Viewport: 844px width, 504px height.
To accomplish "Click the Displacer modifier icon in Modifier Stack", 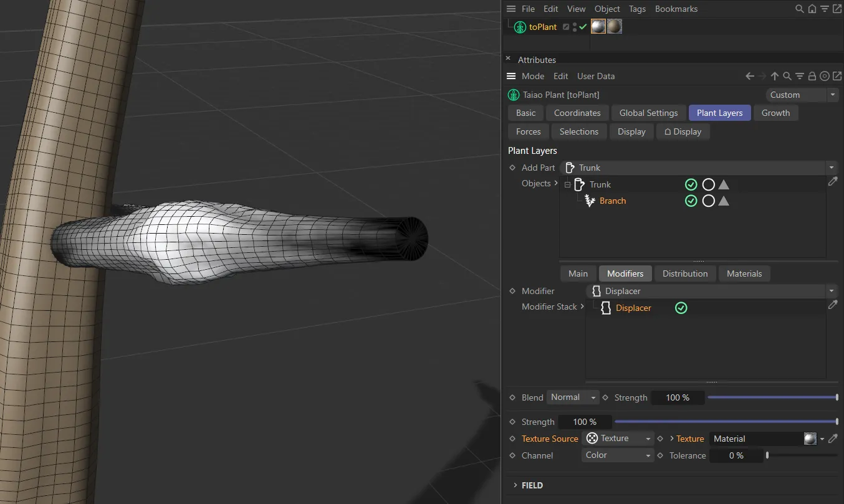I will coord(605,308).
